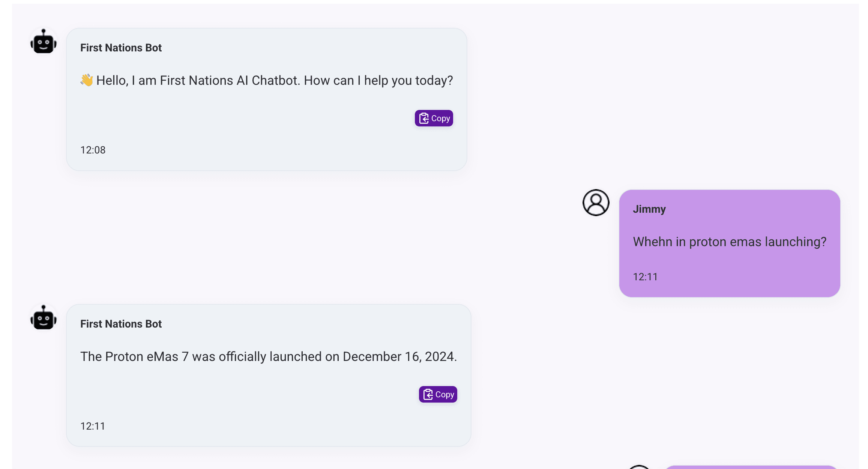Click the clipboard icon in the first Copy button
Screen dimensions: 868x469
(423, 118)
